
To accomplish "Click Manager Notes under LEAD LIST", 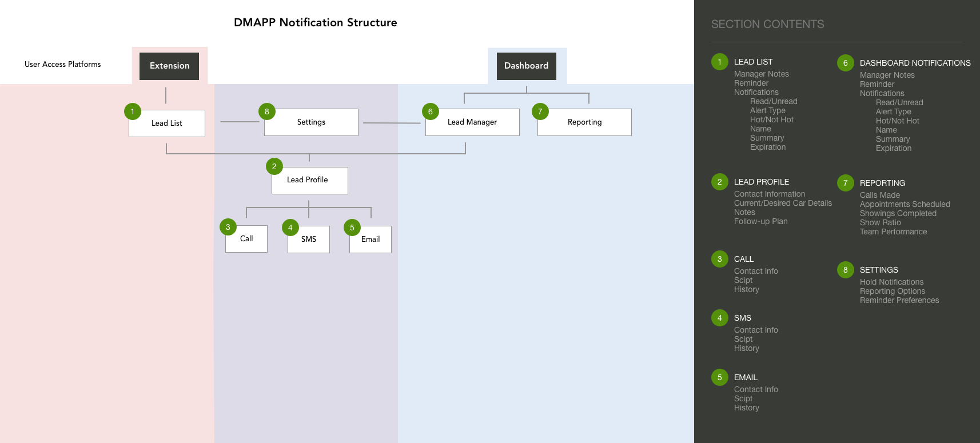I will click(762, 74).
